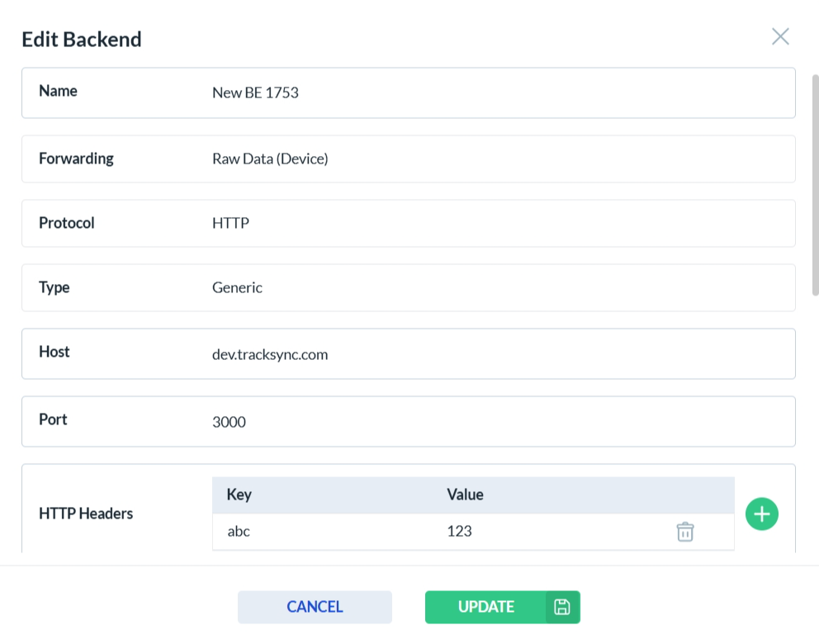Open the Type Generic selector
This screenshot has height=644, width=819.
[x=495, y=287]
